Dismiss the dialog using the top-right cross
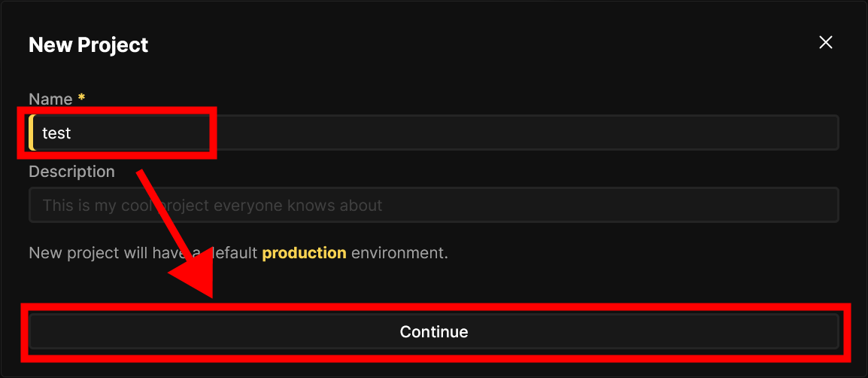This screenshot has height=378, width=868. coord(825,43)
